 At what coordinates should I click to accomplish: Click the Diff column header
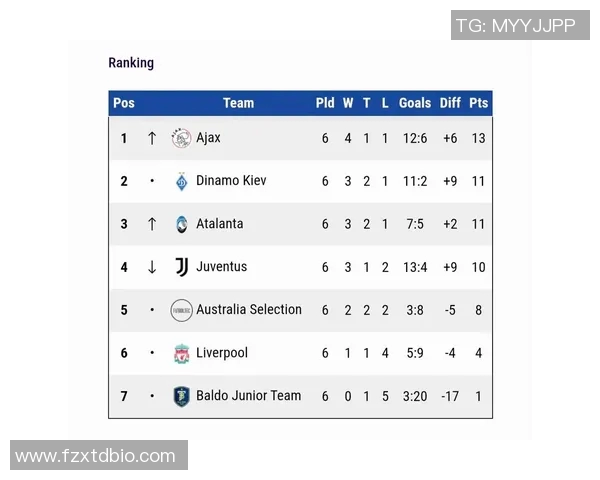click(x=450, y=103)
